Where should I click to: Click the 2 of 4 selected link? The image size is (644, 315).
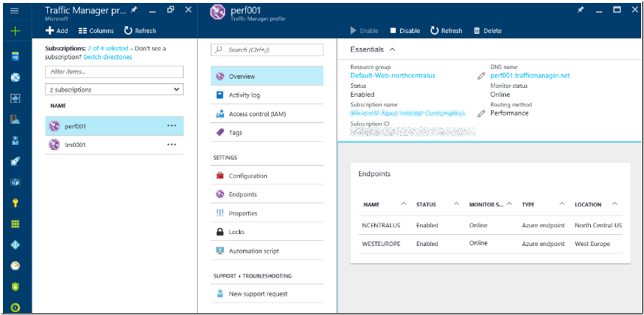(108, 48)
